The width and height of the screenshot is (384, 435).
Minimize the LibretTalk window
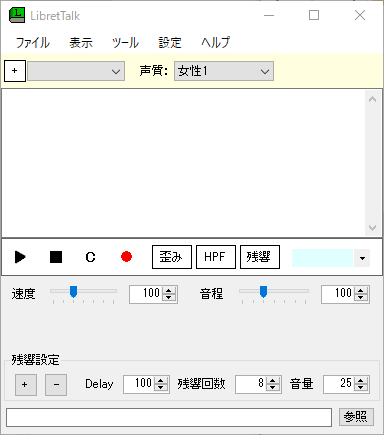coord(269,15)
